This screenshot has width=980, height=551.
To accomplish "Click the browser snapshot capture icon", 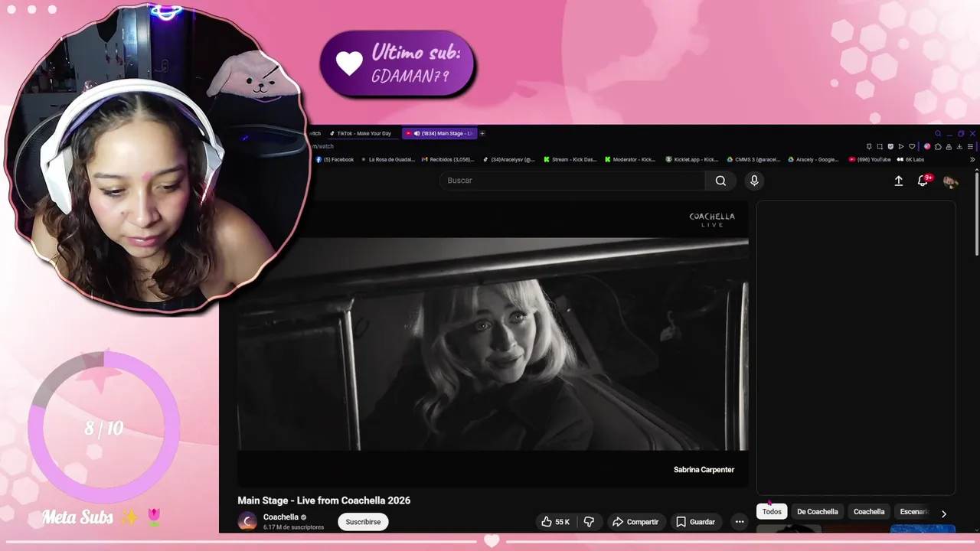I will pos(880,146).
